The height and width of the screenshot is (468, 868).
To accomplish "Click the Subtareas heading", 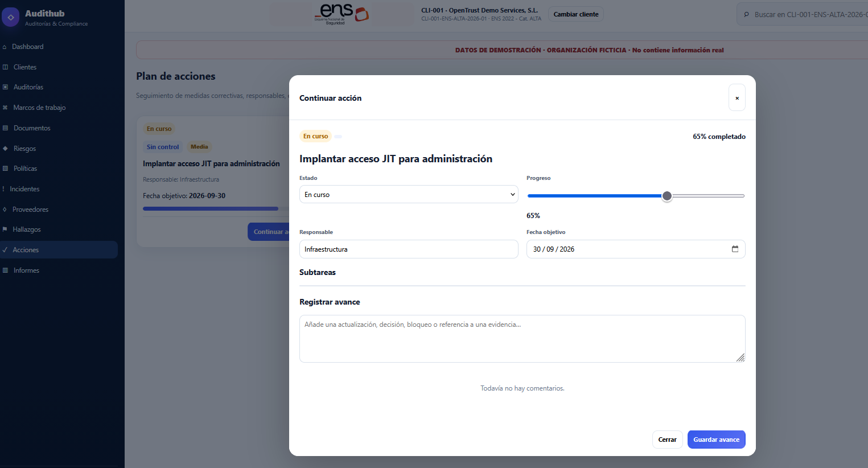I will click(x=318, y=272).
